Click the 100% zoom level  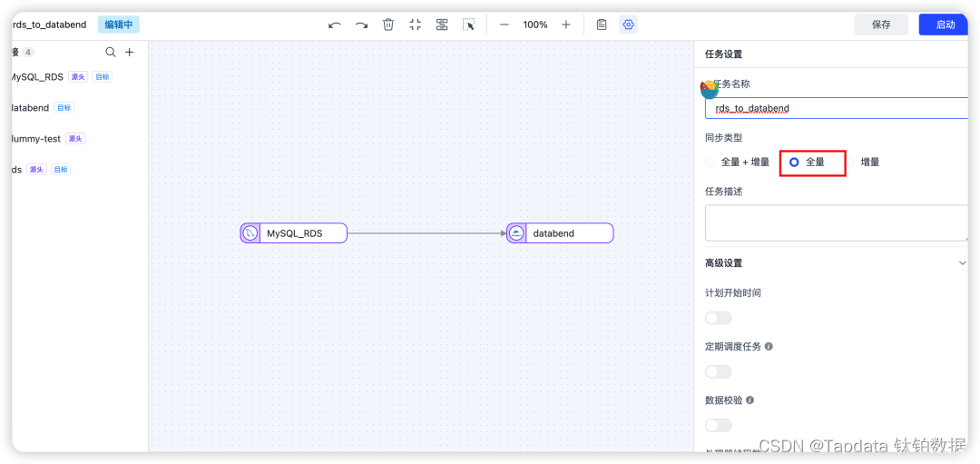[x=535, y=25]
